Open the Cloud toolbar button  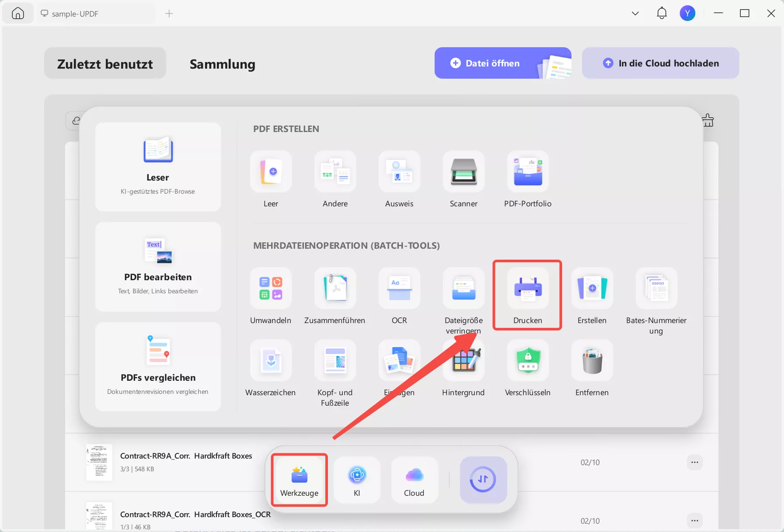click(x=414, y=480)
